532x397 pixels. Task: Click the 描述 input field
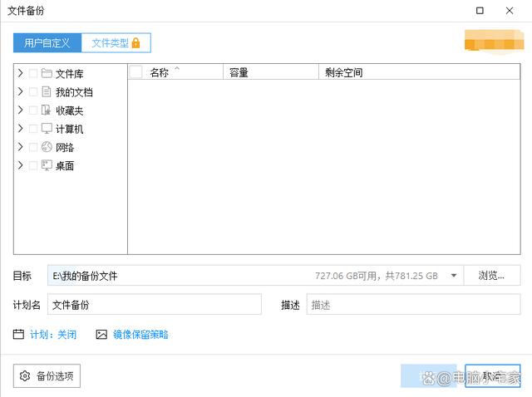pos(413,305)
